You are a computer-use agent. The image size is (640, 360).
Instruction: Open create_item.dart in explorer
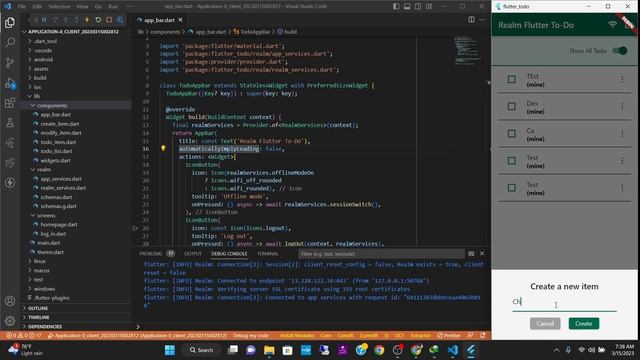tap(60, 124)
